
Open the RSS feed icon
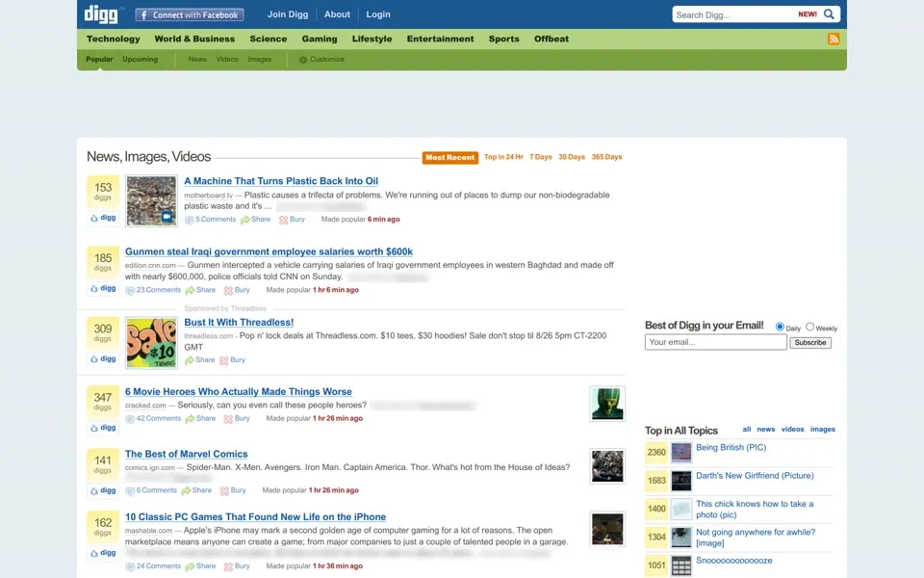pos(834,39)
